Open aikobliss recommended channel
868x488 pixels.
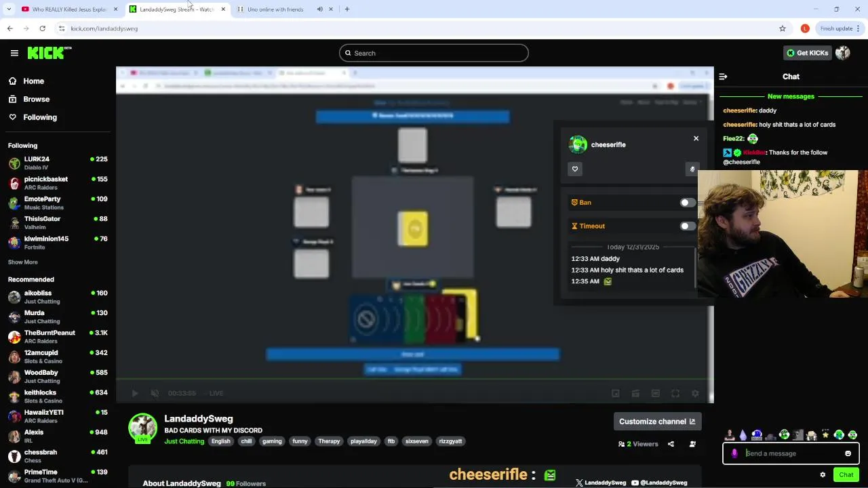pyautogui.click(x=58, y=297)
